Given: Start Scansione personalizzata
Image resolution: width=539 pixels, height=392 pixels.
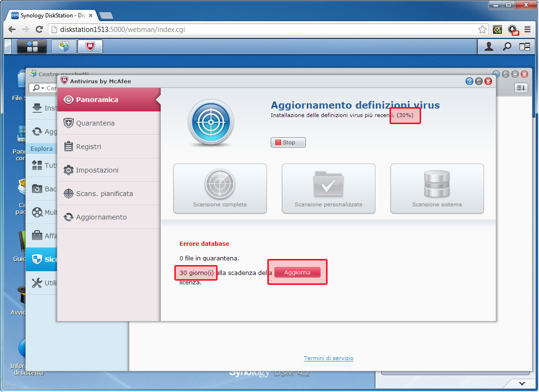Looking at the screenshot, I should [328, 188].
